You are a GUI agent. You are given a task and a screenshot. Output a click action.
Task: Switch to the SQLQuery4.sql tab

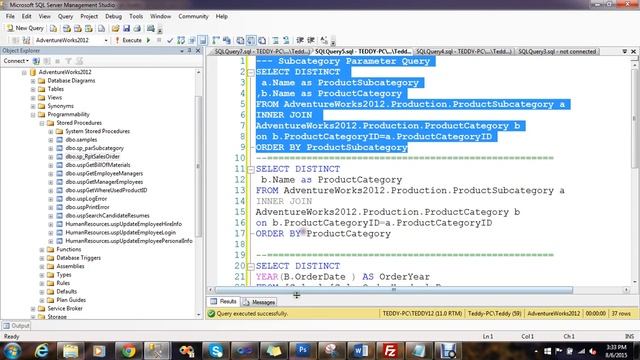tap(463, 51)
